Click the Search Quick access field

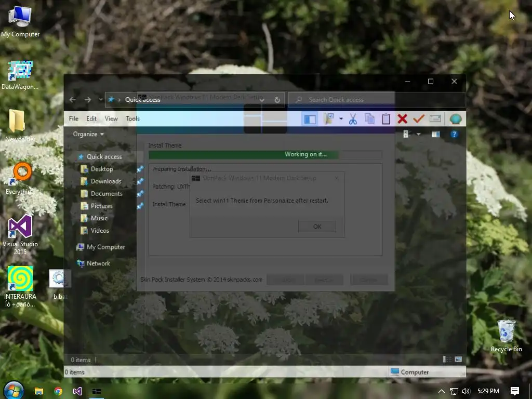pyautogui.click(x=376, y=100)
